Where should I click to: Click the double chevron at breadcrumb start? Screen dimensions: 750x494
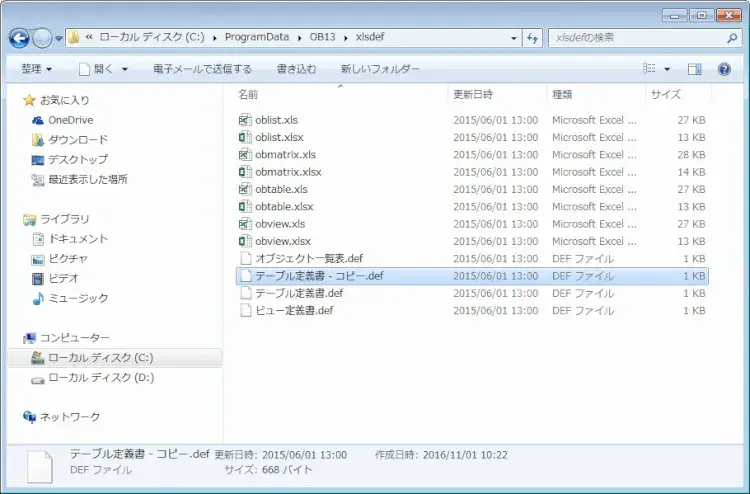click(x=88, y=37)
